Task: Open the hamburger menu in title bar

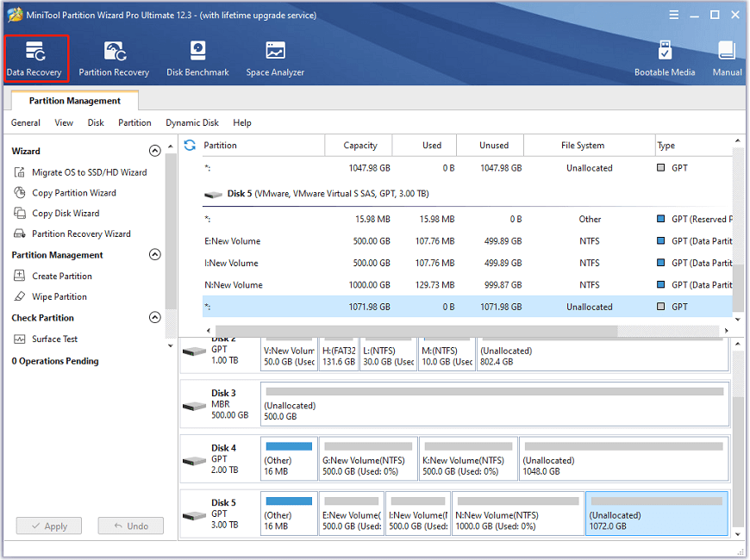Action: point(673,15)
